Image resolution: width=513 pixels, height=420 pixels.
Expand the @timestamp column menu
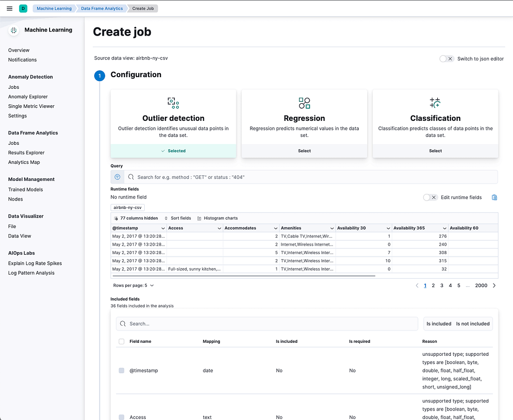(163, 228)
